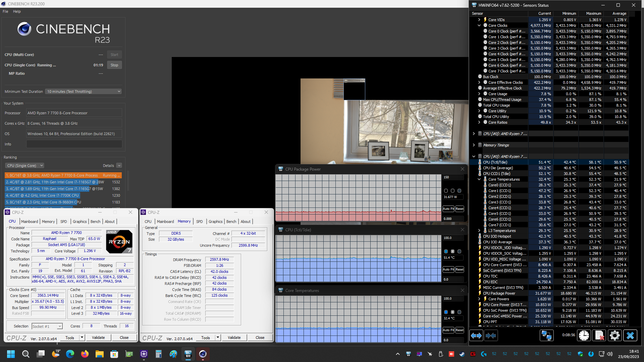
Task: Open the Windows Start menu
Action: 11,354
